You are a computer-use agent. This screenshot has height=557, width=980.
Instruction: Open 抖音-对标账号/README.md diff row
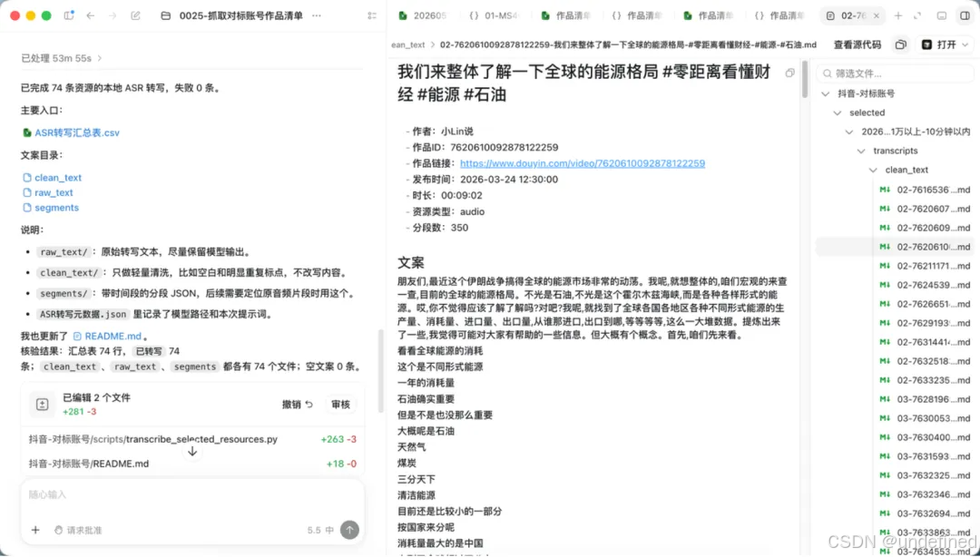[x=192, y=464]
